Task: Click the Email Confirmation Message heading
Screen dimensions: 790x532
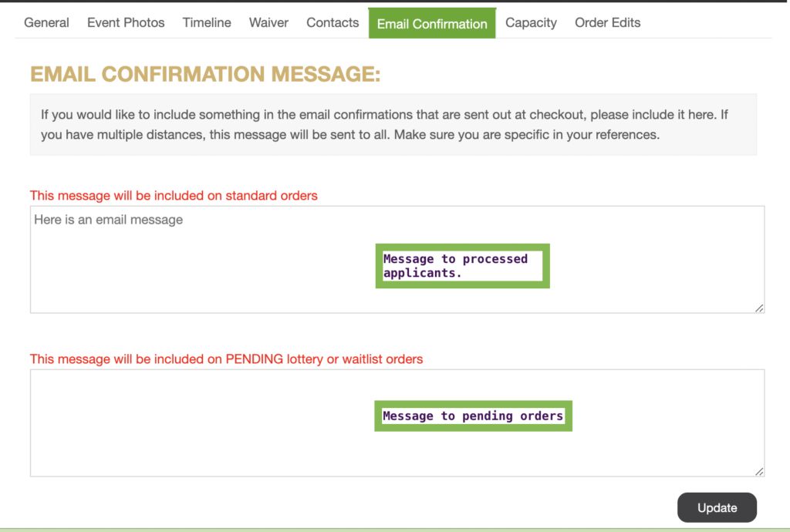Action: tap(205, 74)
